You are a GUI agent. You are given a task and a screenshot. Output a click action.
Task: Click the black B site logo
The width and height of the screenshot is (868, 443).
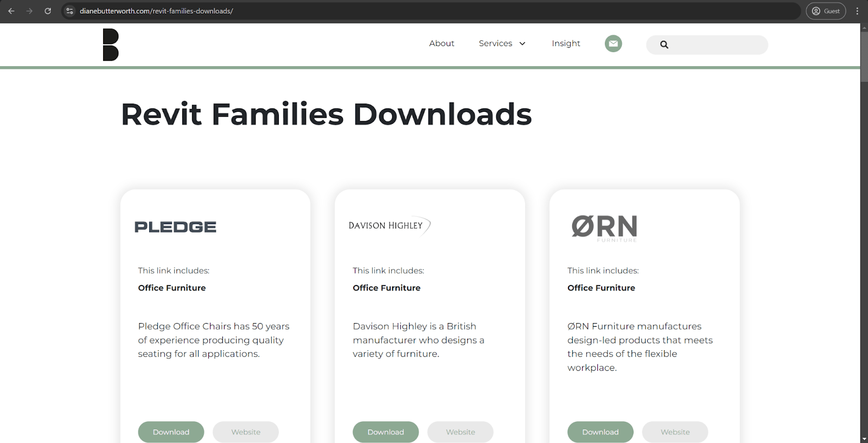click(111, 45)
